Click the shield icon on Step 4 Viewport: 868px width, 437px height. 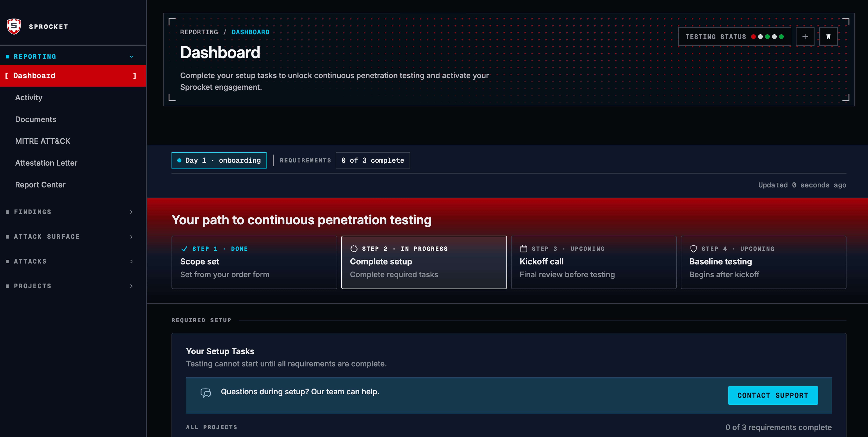pyautogui.click(x=693, y=249)
